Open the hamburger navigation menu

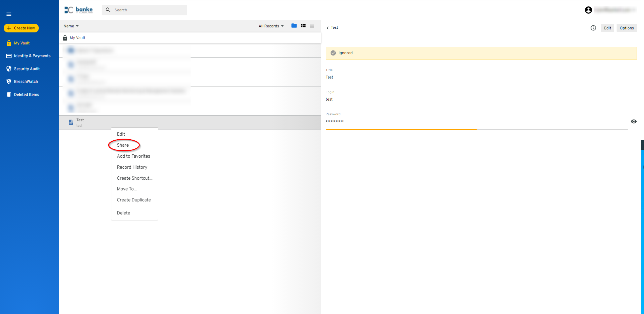(9, 14)
